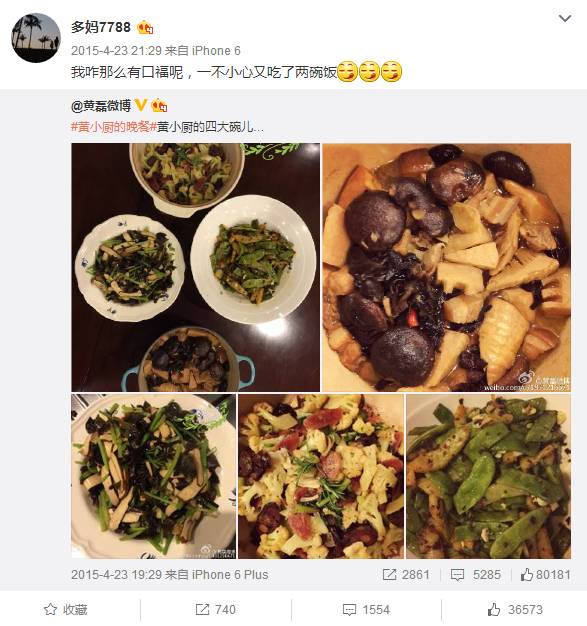This screenshot has height=626, width=587.
Task: Open 多妈7788 profile avatar
Action: click(x=36, y=38)
